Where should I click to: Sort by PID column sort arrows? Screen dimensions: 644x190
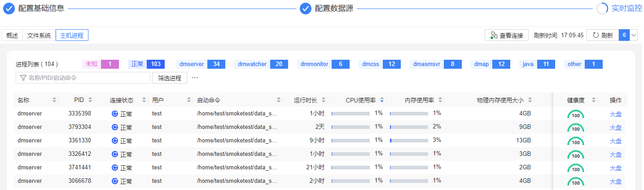(90, 100)
